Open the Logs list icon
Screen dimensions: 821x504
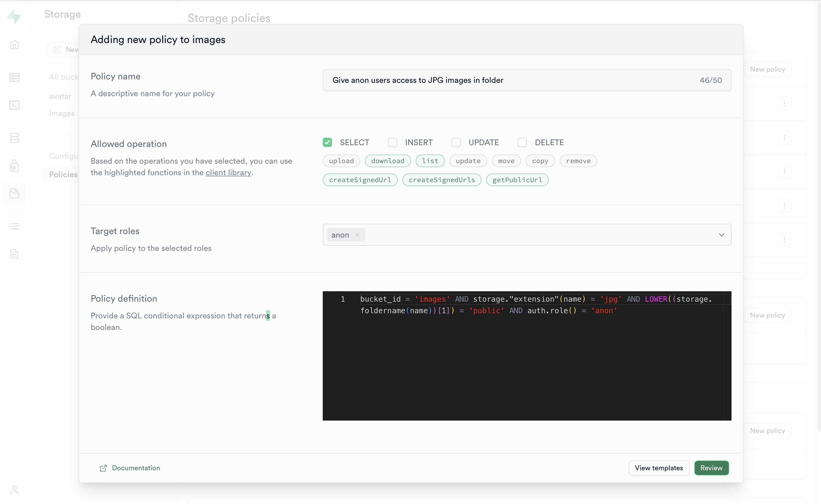15,226
